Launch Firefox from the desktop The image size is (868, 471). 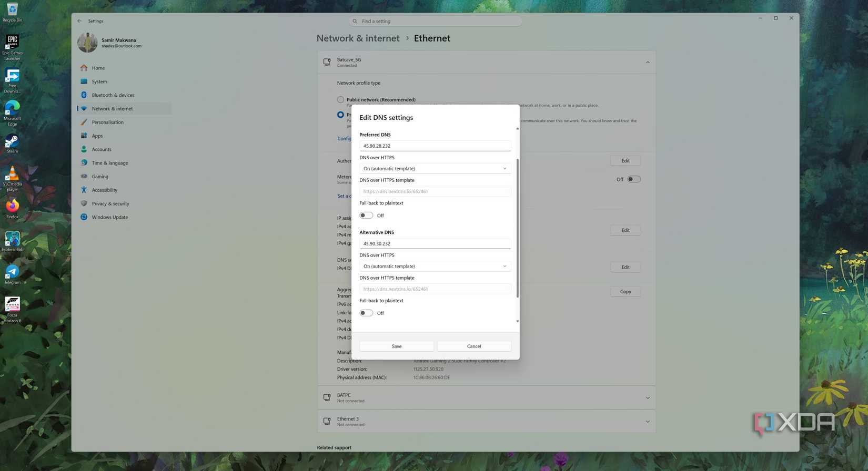pyautogui.click(x=12, y=209)
